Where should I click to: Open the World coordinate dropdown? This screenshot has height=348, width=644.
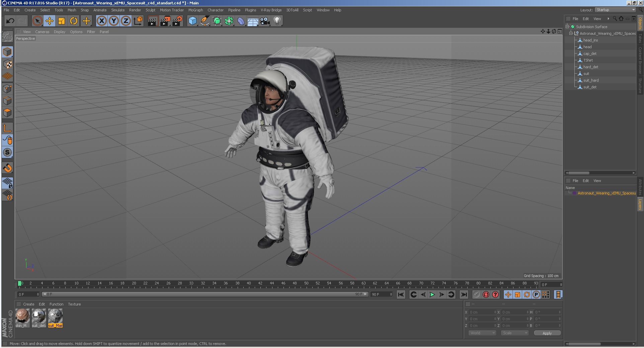coord(482,333)
